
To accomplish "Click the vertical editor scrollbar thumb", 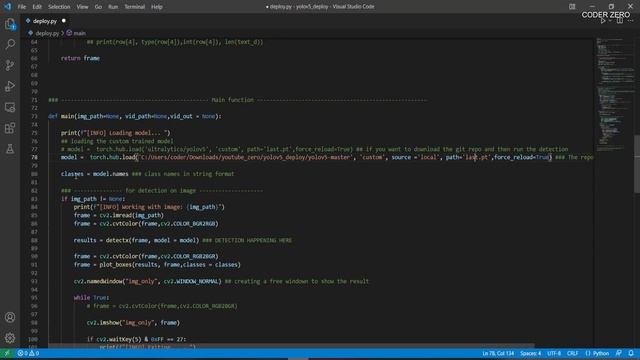I will point(637,164).
